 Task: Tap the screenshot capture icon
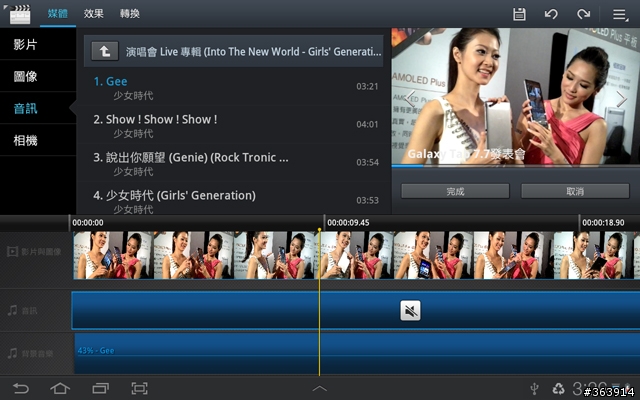tap(139, 388)
